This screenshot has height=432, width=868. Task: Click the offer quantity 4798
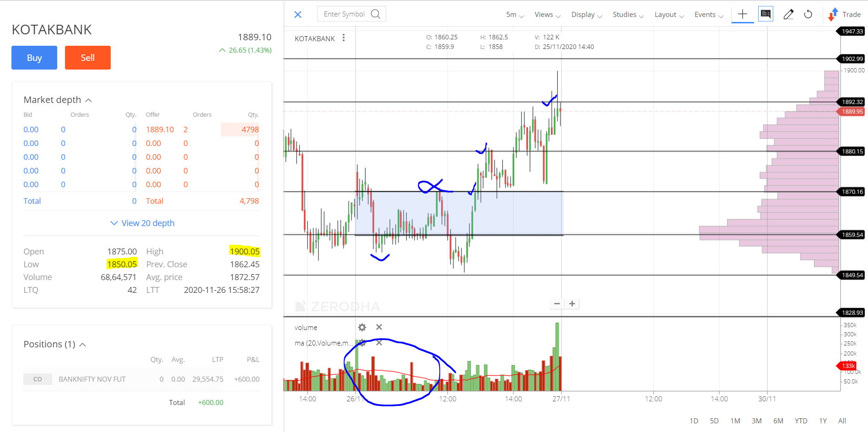click(x=250, y=130)
